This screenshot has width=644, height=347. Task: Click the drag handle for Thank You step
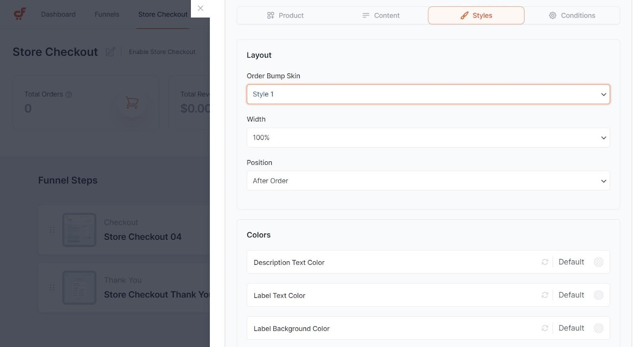coord(52,288)
